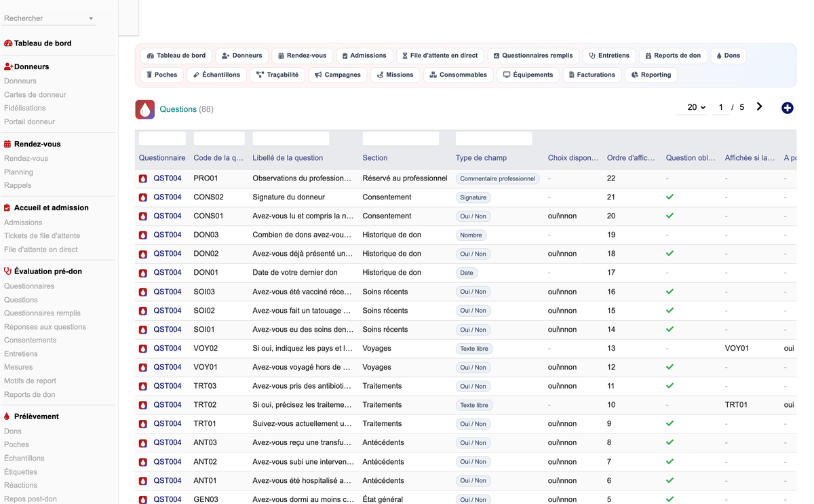Click the Texte libre badge in TRT02 row

(x=474, y=405)
